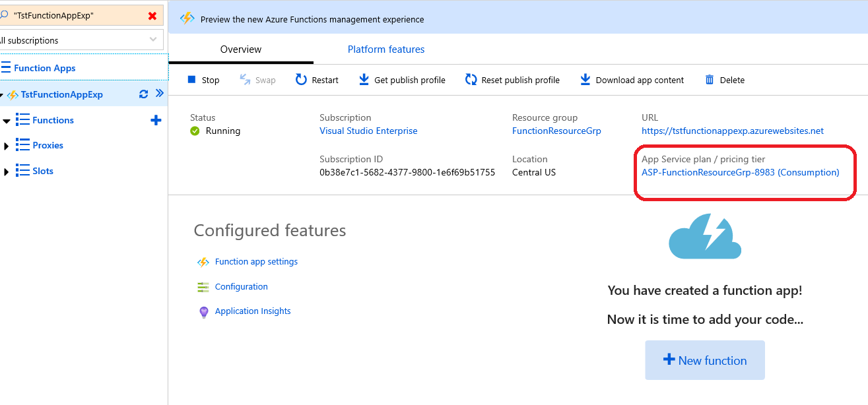Viewport: 868px width, 405px height.
Task: Reset the publish profile
Action: [512, 80]
